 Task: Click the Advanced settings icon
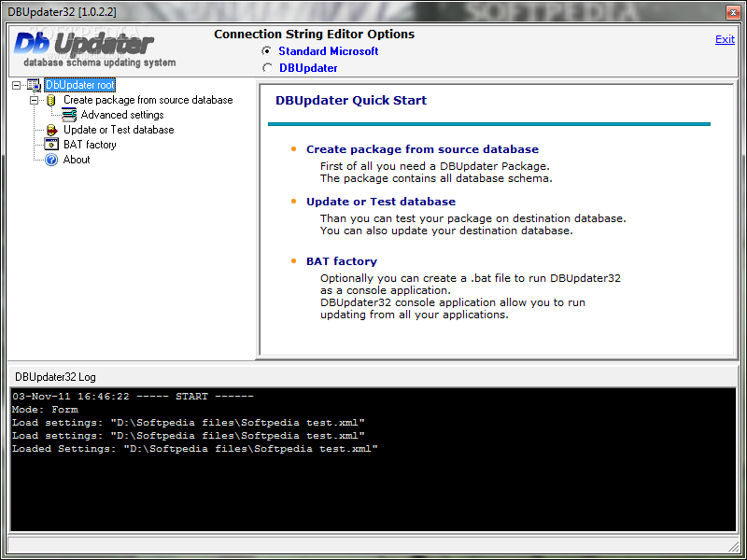(x=69, y=115)
